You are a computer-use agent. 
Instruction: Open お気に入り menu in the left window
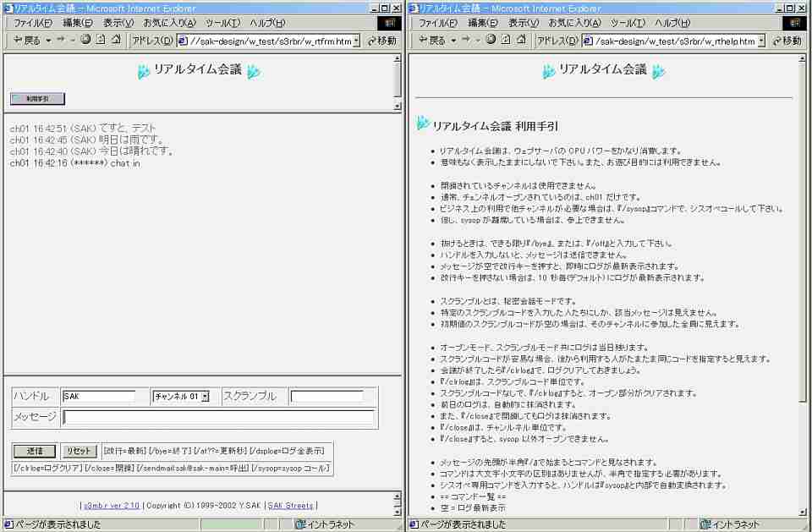pos(169,23)
